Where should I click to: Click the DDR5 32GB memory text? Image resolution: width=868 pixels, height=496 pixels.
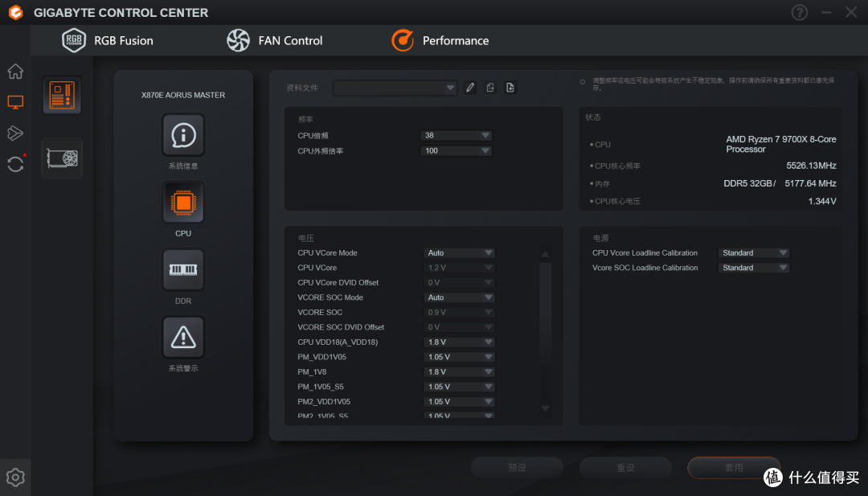[x=750, y=183]
